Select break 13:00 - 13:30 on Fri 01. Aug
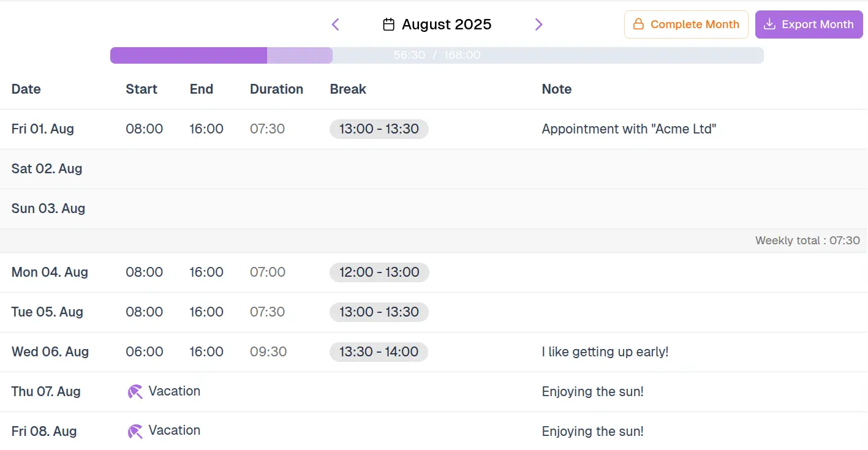868x450 pixels. [x=379, y=129]
